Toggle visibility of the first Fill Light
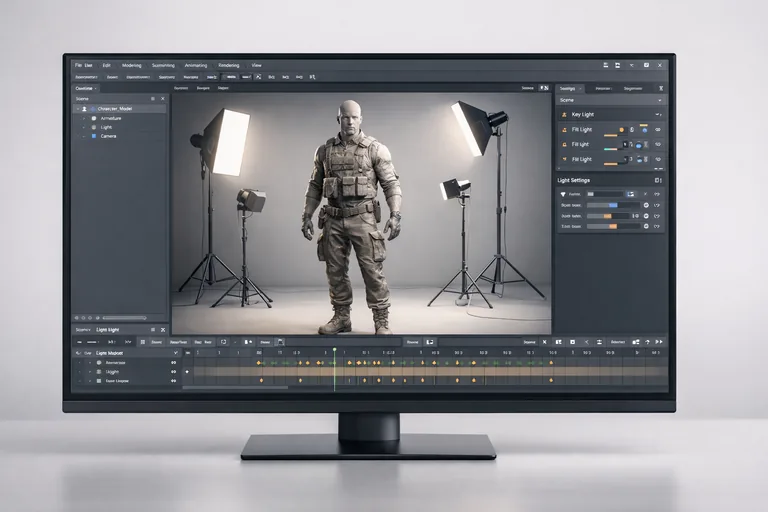Viewport: 768px width, 512px height. pyautogui.click(x=657, y=130)
